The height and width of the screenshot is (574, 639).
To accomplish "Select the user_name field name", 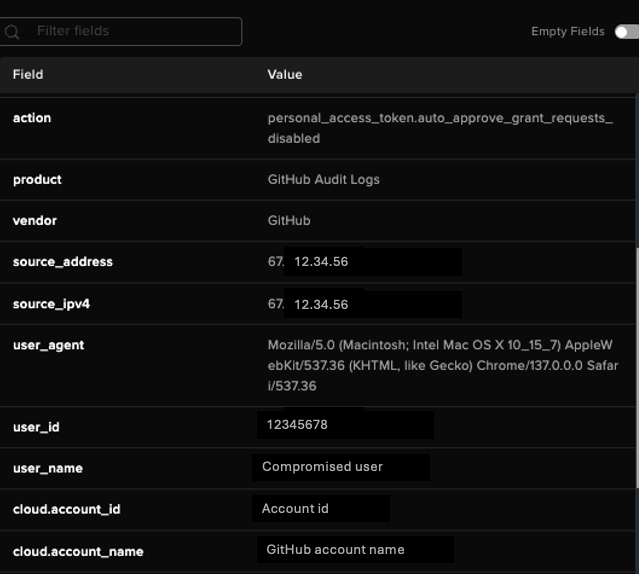I will pos(48,468).
